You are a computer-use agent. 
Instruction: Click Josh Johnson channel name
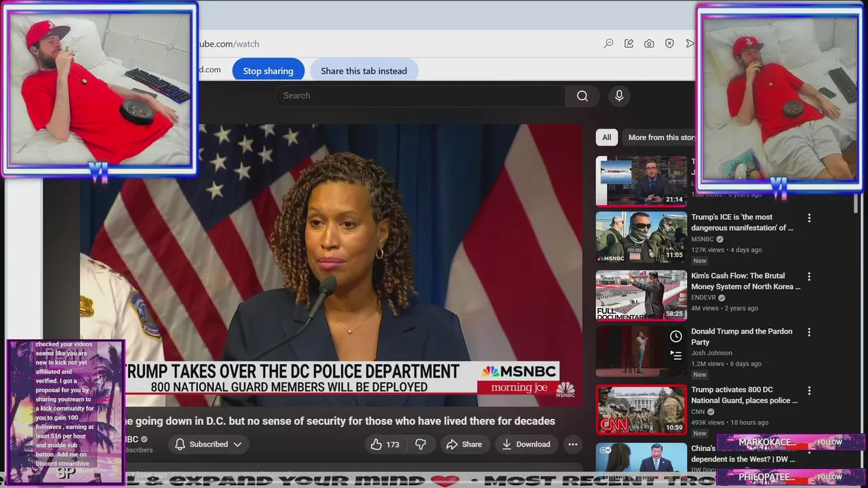pyautogui.click(x=711, y=353)
